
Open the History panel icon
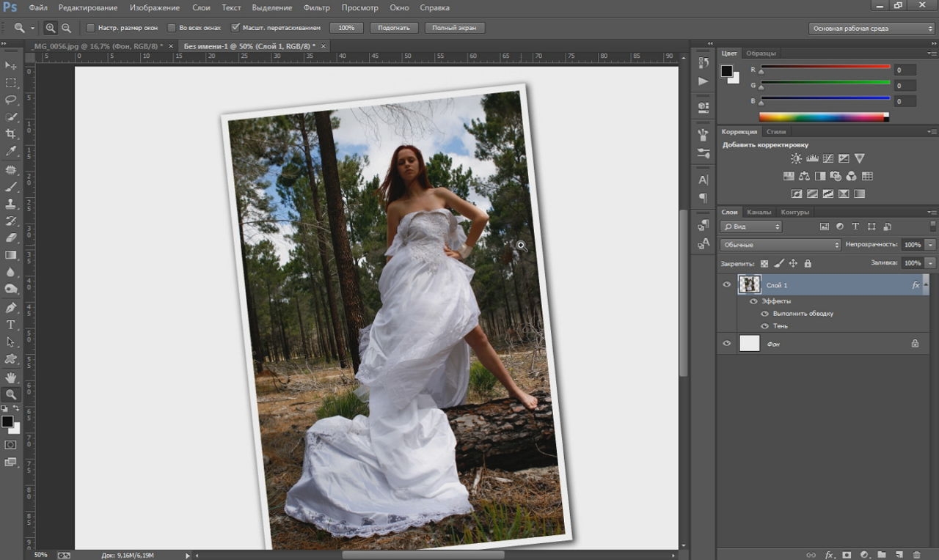(704, 63)
